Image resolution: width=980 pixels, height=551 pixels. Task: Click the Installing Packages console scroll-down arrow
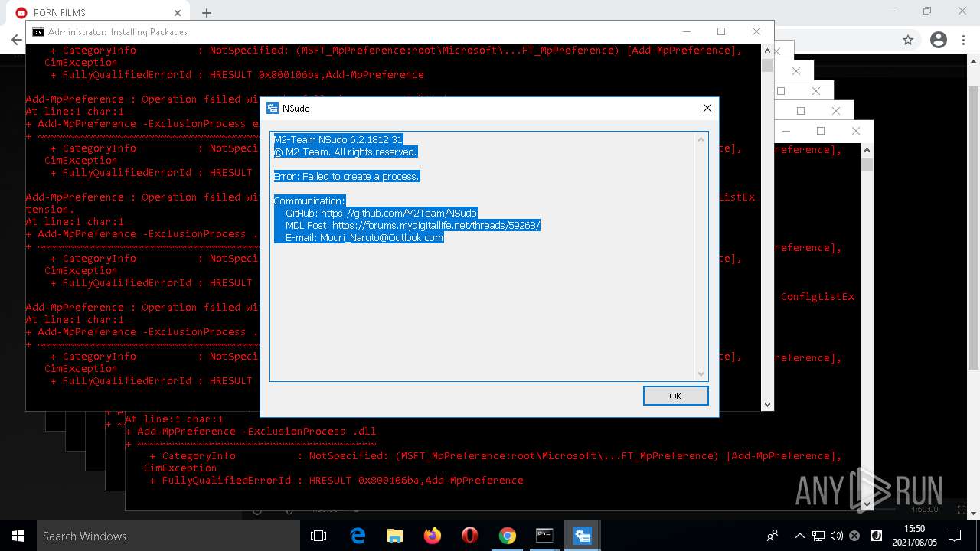(x=767, y=405)
